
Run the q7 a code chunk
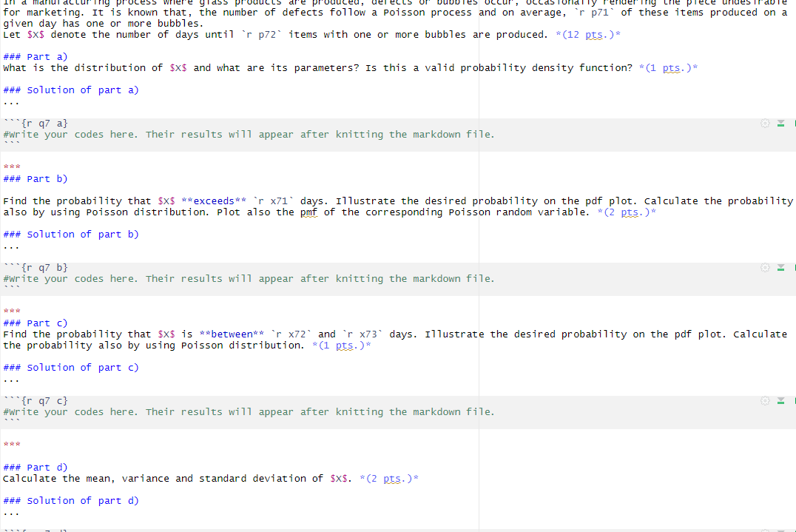[795, 123]
